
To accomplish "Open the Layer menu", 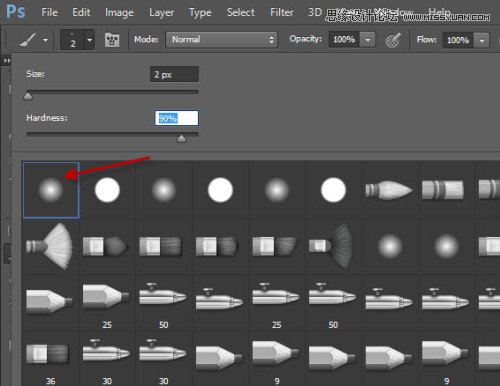I will tap(161, 13).
